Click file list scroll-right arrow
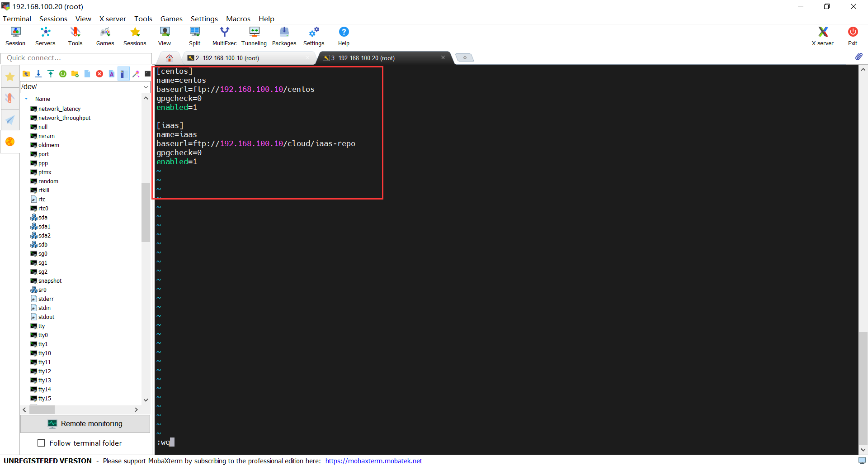The image size is (868, 466). [x=136, y=409]
